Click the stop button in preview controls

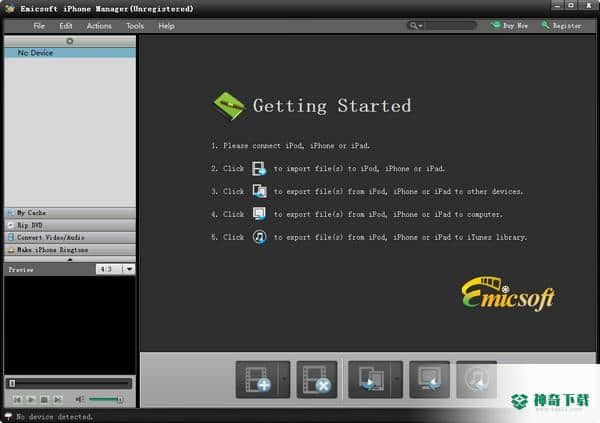point(44,399)
